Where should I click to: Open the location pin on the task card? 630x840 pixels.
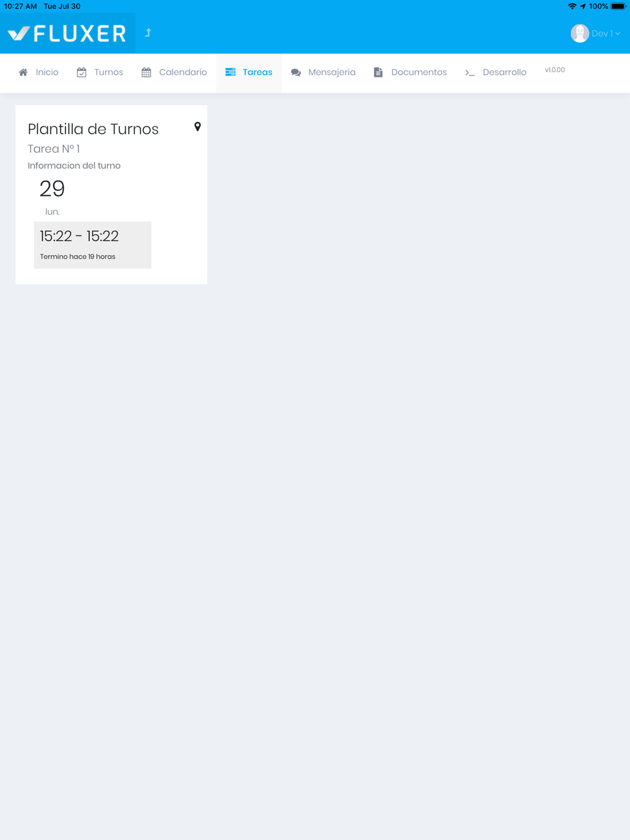coord(197,127)
